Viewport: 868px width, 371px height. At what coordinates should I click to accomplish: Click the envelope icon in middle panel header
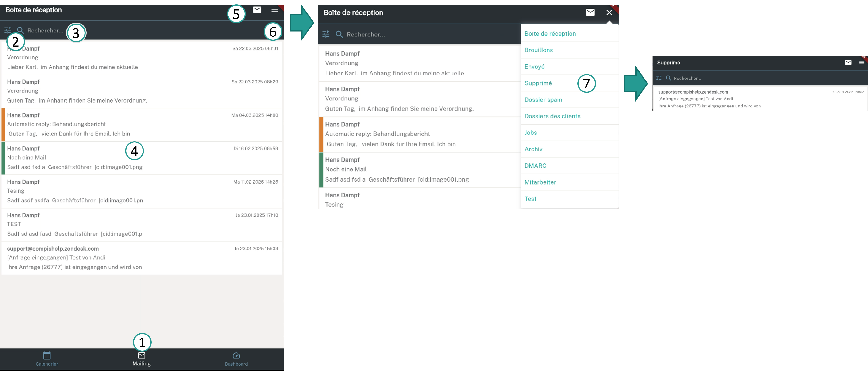click(x=590, y=12)
